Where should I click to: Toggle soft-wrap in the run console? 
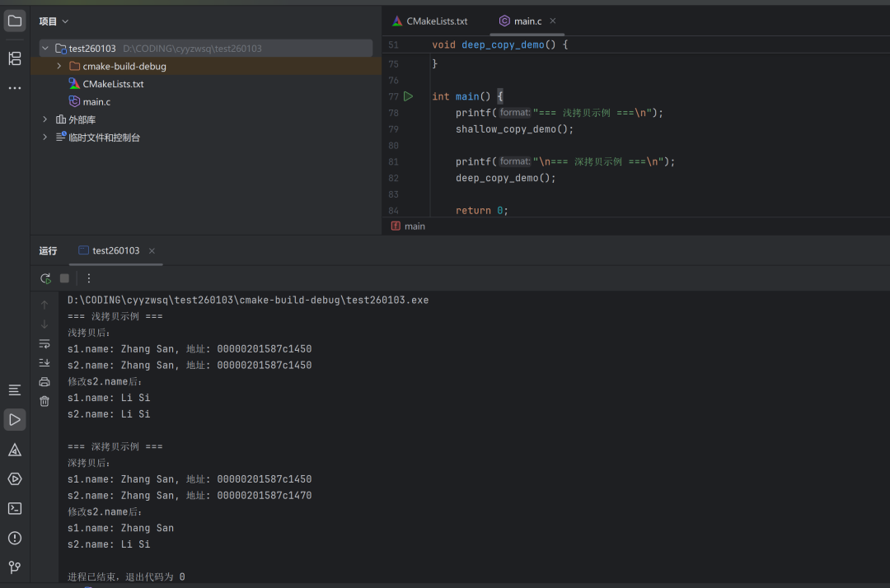[x=44, y=343]
